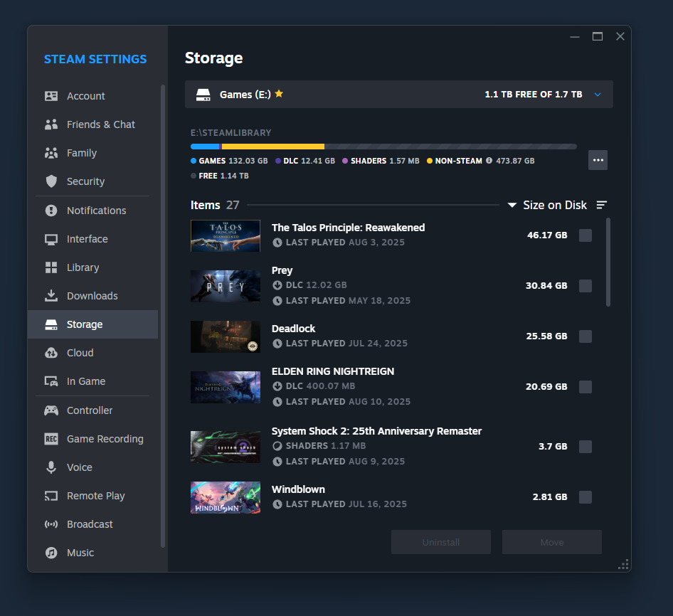The image size is (673, 616).
Task: Click the Deadlock last played clock icon
Action: pyautogui.click(x=277, y=344)
